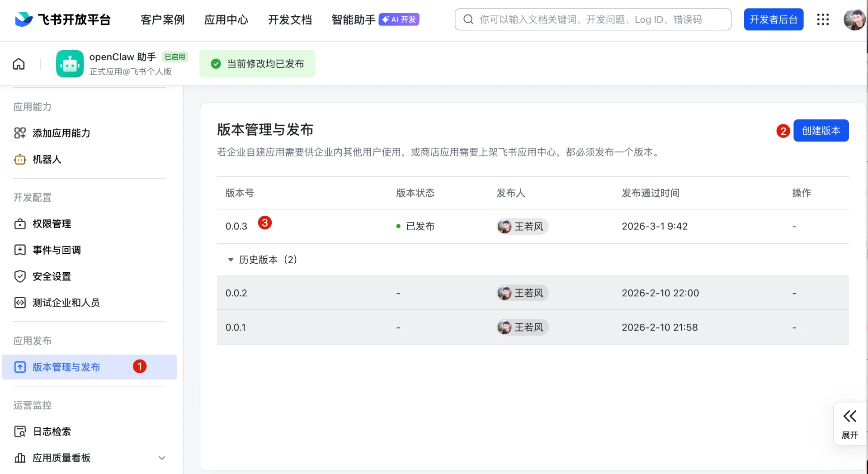Image resolution: width=868 pixels, height=474 pixels.
Task: Click the user avatar at top right
Action: point(854,19)
